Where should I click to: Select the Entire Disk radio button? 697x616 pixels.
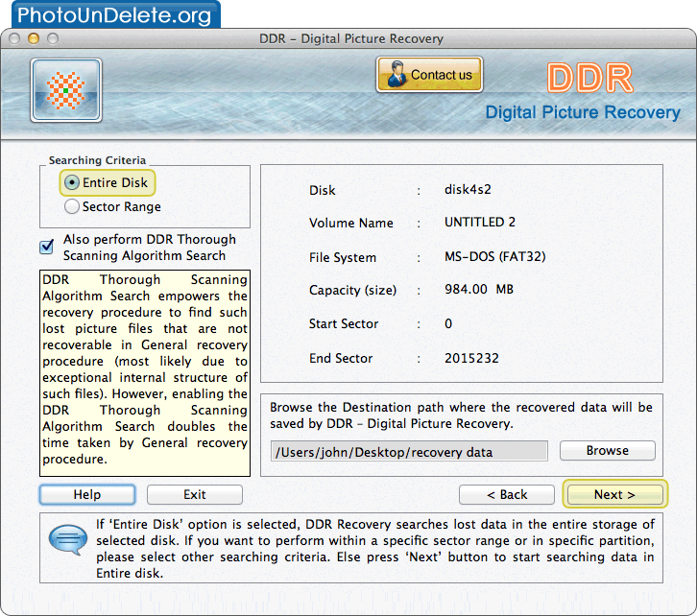coord(72,182)
